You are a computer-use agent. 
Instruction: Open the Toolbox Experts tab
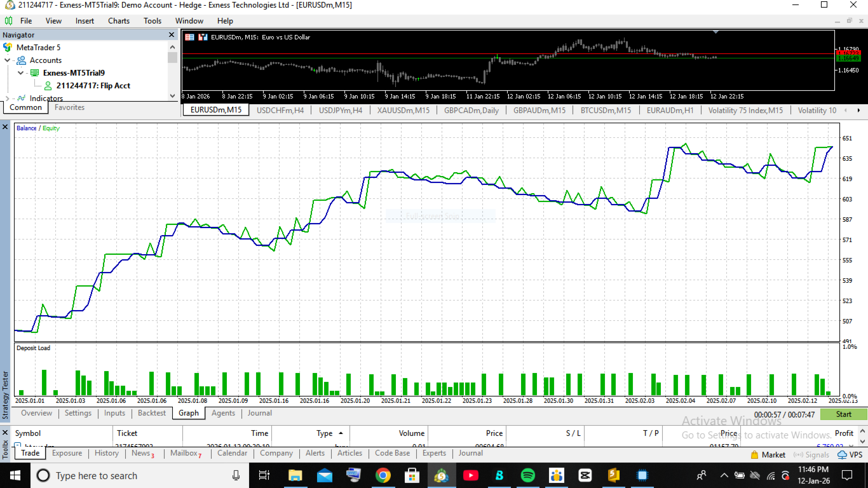pos(434,453)
